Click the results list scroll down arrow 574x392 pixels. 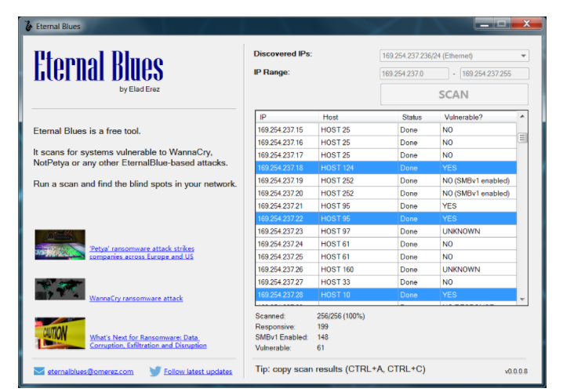(522, 299)
